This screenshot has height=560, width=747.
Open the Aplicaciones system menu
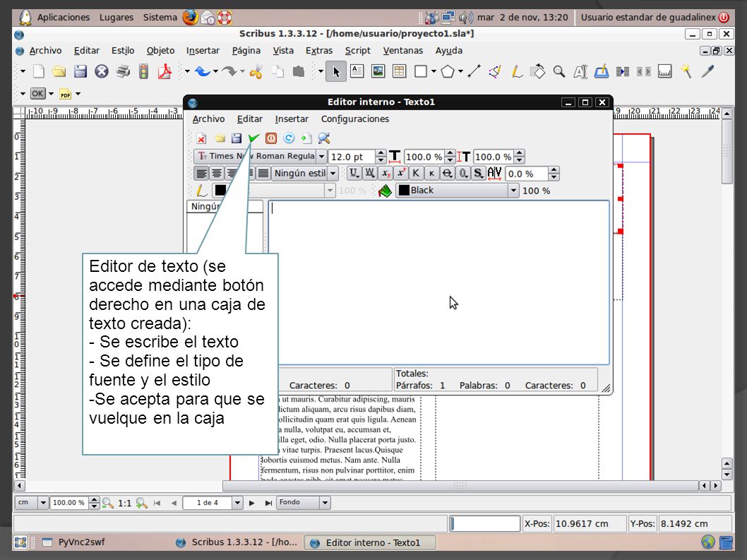(64, 18)
